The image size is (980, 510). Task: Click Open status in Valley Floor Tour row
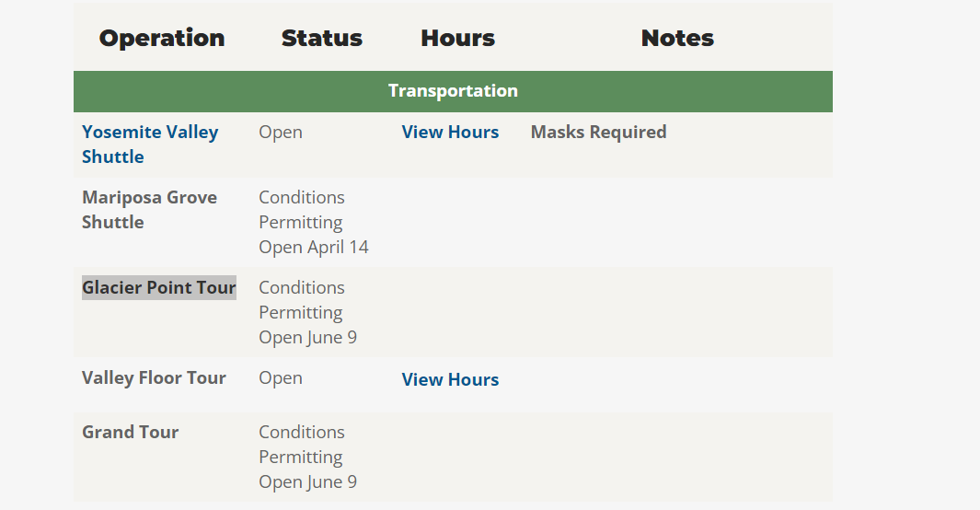(x=281, y=377)
